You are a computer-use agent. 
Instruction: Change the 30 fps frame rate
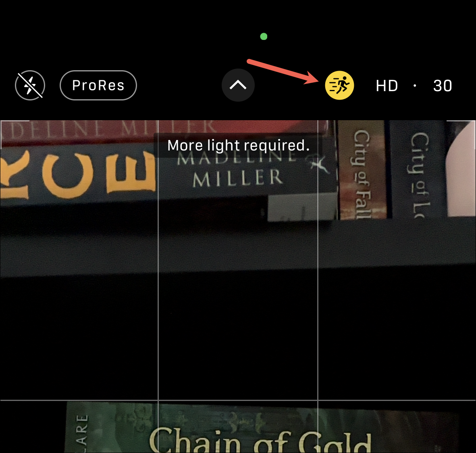(443, 86)
